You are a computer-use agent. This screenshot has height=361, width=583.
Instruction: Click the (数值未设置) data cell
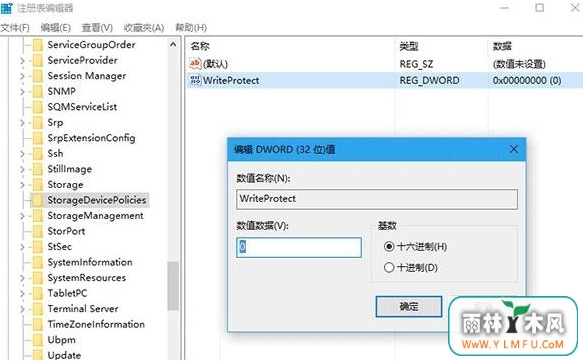pyautogui.click(x=519, y=64)
